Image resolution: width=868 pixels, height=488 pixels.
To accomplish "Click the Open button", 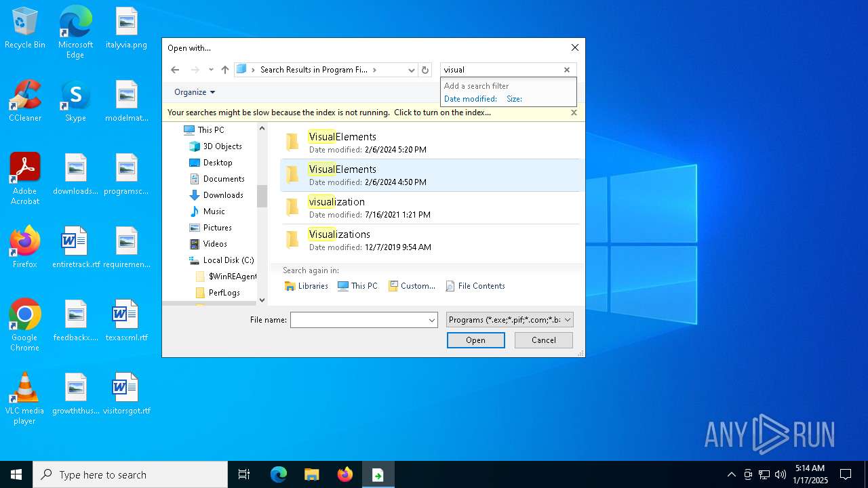I will [475, 340].
